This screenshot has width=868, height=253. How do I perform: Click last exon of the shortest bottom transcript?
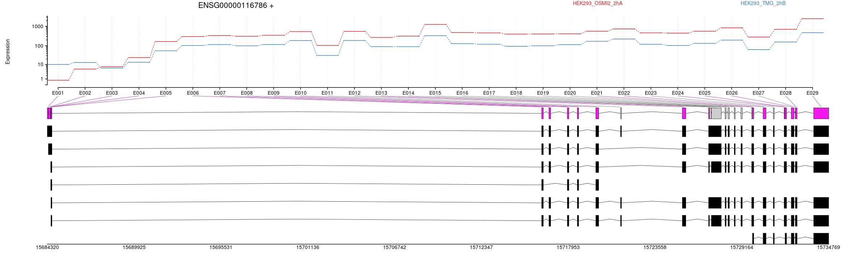(821, 239)
